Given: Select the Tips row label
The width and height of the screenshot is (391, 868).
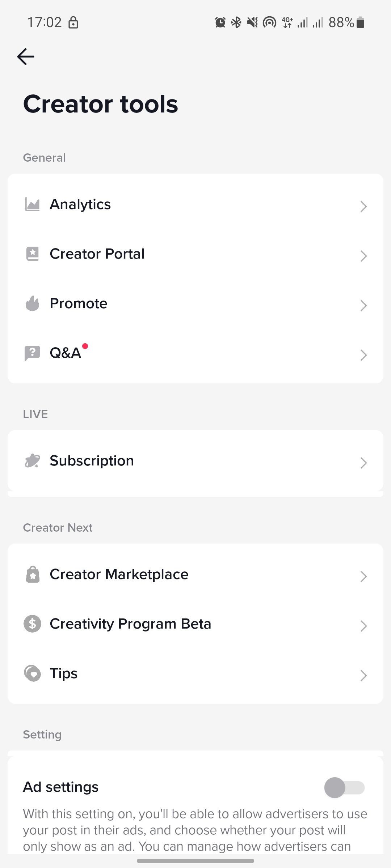Looking at the screenshot, I should click(x=64, y=673).
